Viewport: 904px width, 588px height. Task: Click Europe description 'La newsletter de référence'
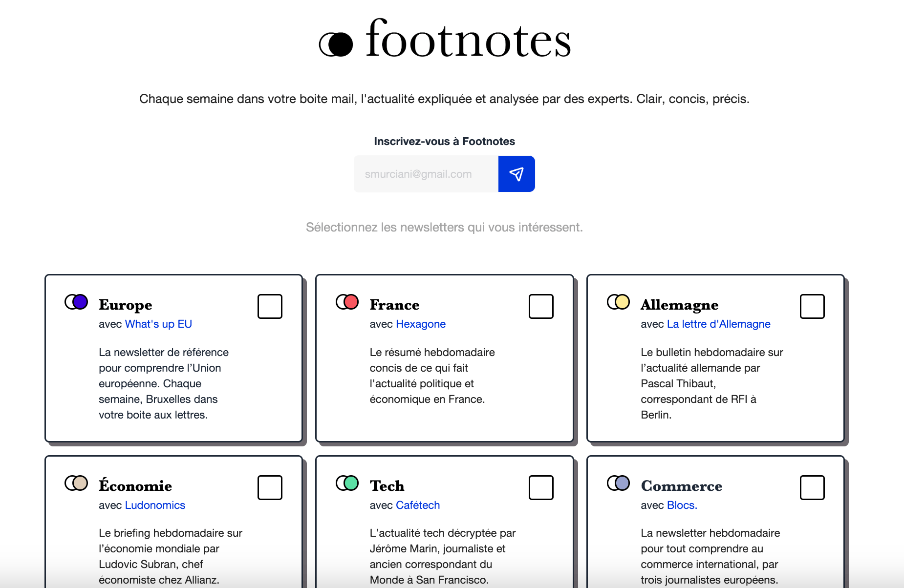[x=164, y=383]
